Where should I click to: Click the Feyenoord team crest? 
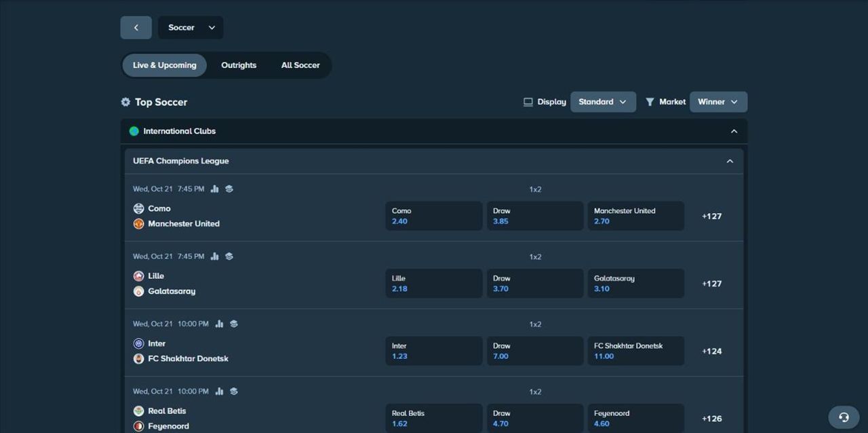click(138, 426)
